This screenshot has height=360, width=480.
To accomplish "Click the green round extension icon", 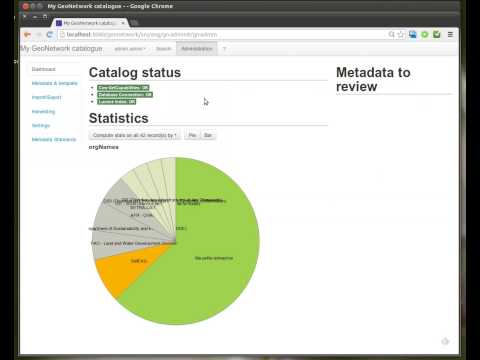I will (x=425, y=34).
